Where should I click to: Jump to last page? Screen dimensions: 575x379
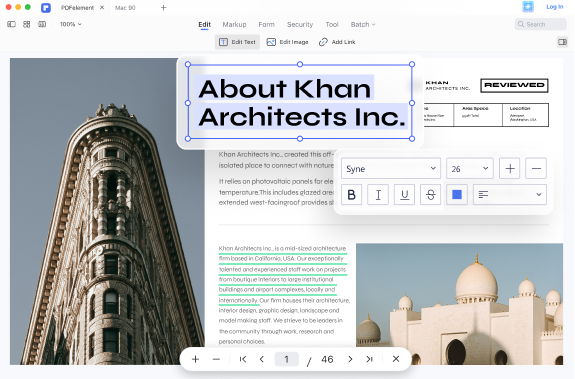pos(370,359)
